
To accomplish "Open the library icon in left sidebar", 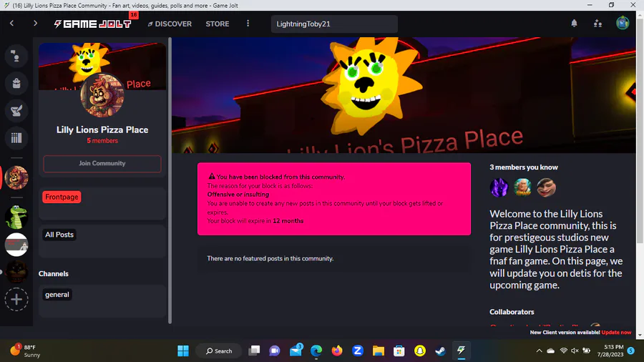I will tap(16, 138).
